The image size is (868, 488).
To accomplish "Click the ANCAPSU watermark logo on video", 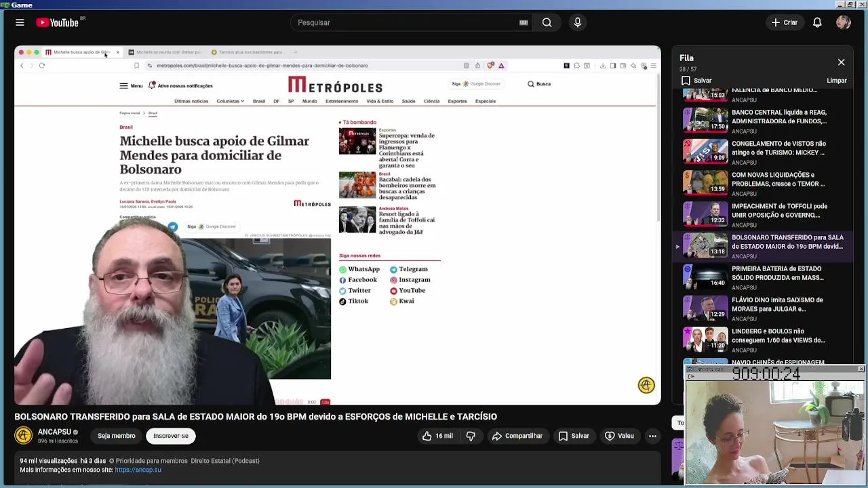I will (x=646, y=385).
